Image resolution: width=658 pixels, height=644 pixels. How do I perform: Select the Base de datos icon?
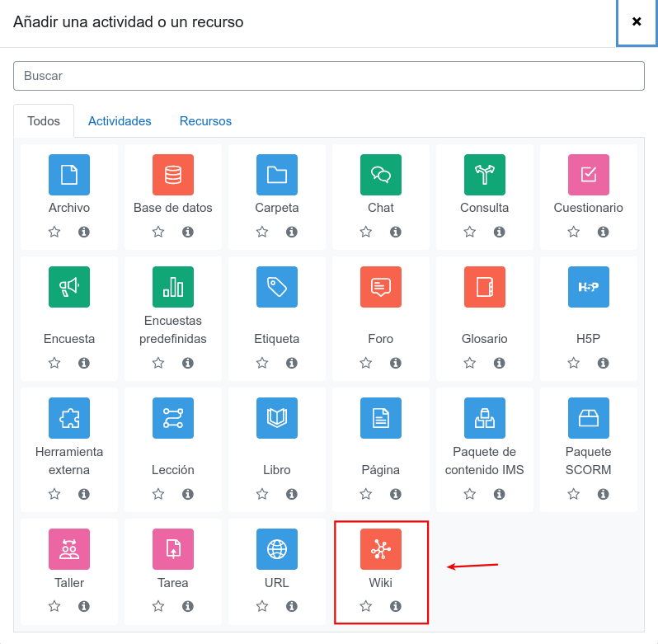(173, 175)
